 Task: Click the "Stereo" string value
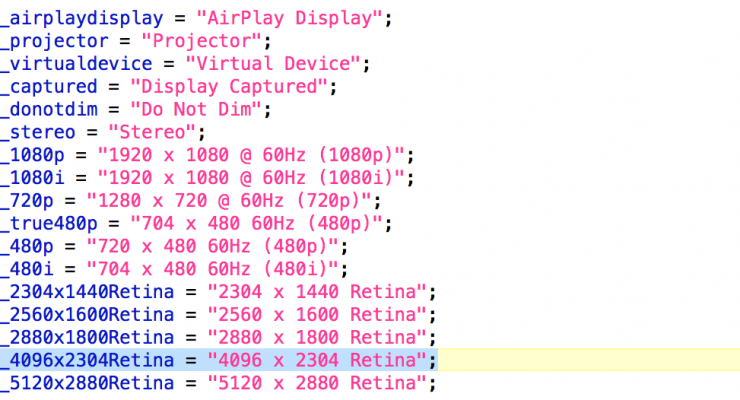click(x=155, y=132)
